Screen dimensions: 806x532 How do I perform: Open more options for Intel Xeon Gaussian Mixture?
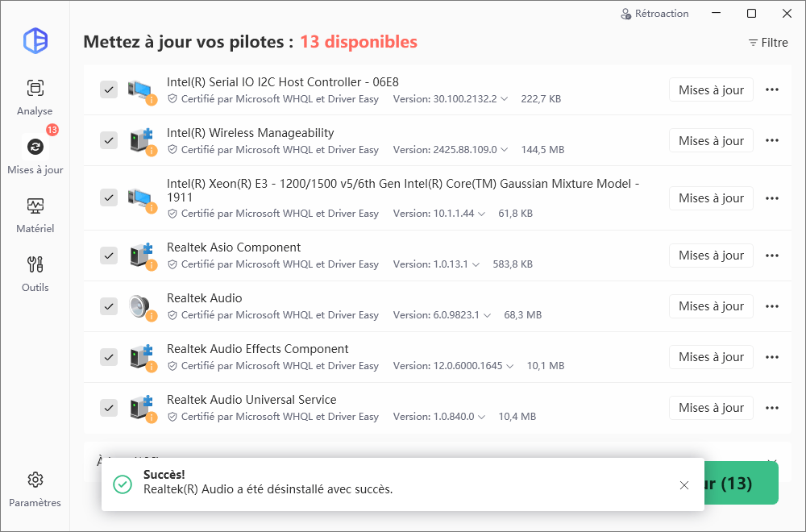coord(772,198)
